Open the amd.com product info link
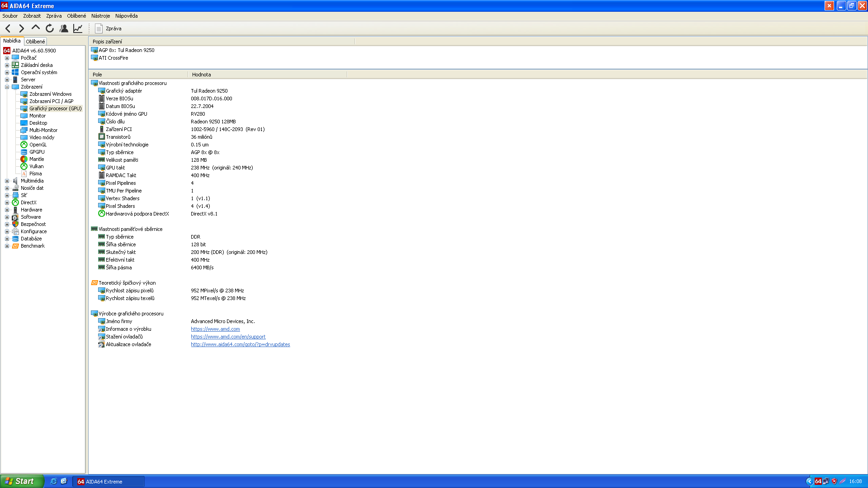The width and height of the screenshot is (868, 488). point(215,329)
